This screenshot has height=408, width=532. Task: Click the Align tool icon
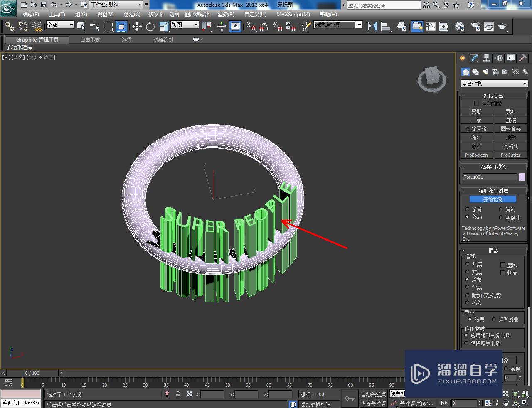[x=386, y=27]
